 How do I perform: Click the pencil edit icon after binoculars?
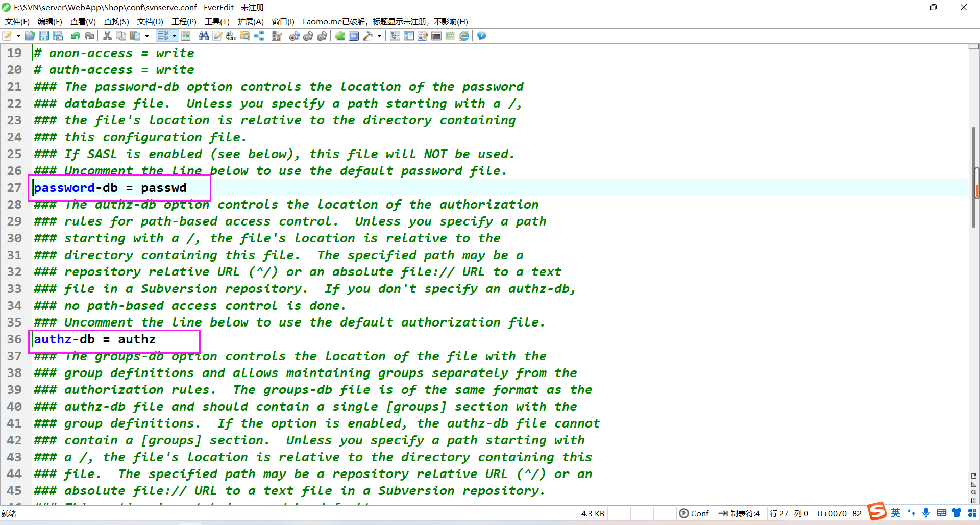[x=217, y=36]
